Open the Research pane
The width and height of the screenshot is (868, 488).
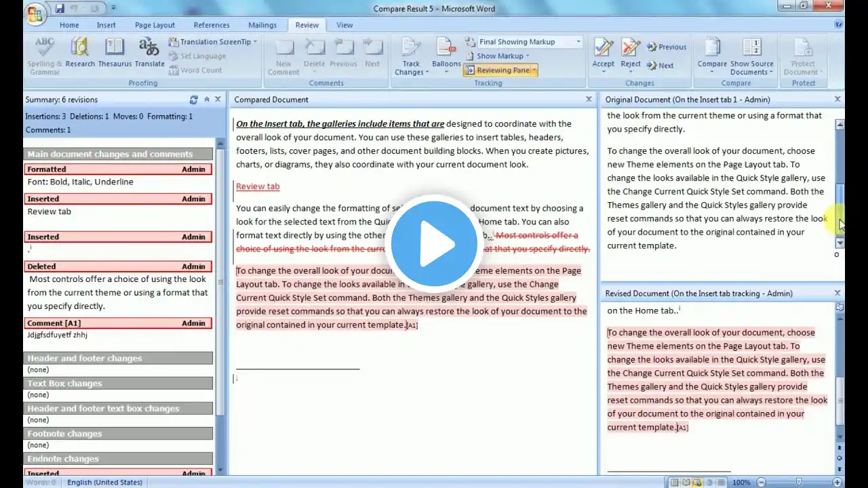80,53
